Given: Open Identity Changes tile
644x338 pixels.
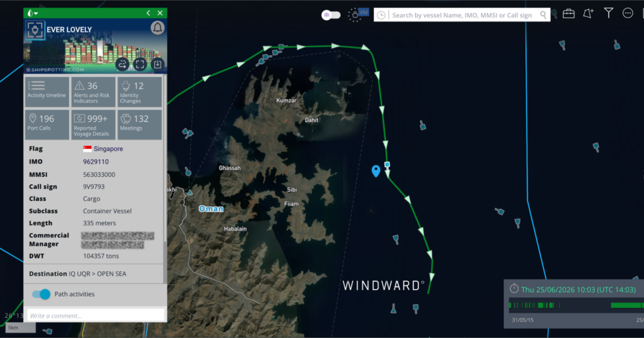Looking at the screenshot, I should [x=140, y=91].
